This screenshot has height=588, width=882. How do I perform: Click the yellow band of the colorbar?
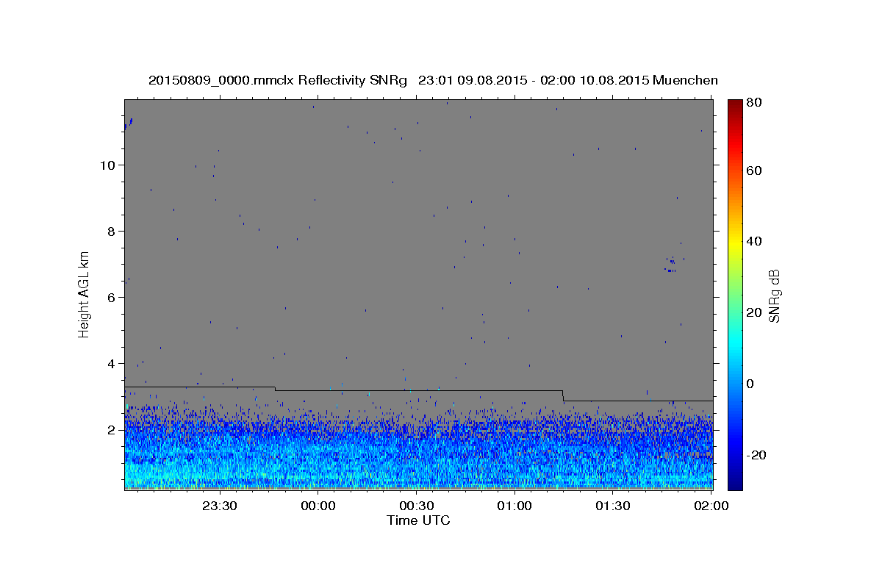click(x=735, y=243)
